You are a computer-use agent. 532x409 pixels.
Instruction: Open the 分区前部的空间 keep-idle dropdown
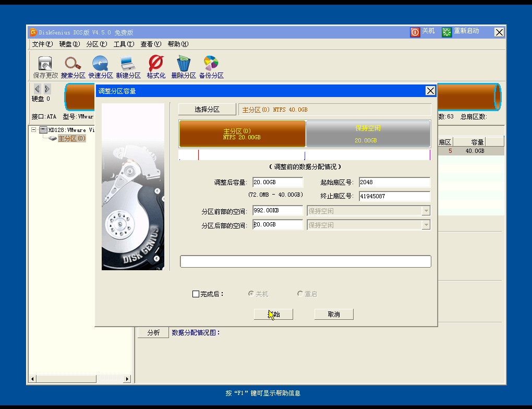pos(427,210)
